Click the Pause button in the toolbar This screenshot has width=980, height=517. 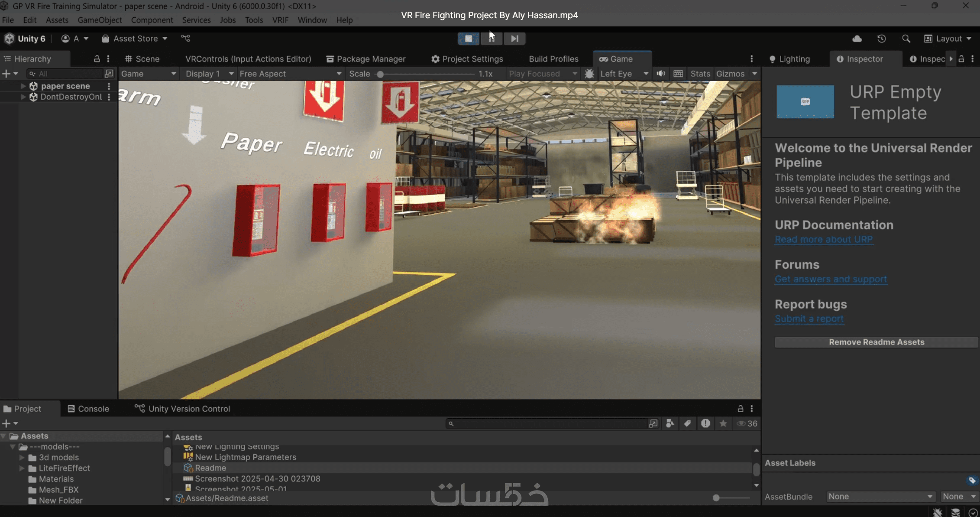[492, 39]
